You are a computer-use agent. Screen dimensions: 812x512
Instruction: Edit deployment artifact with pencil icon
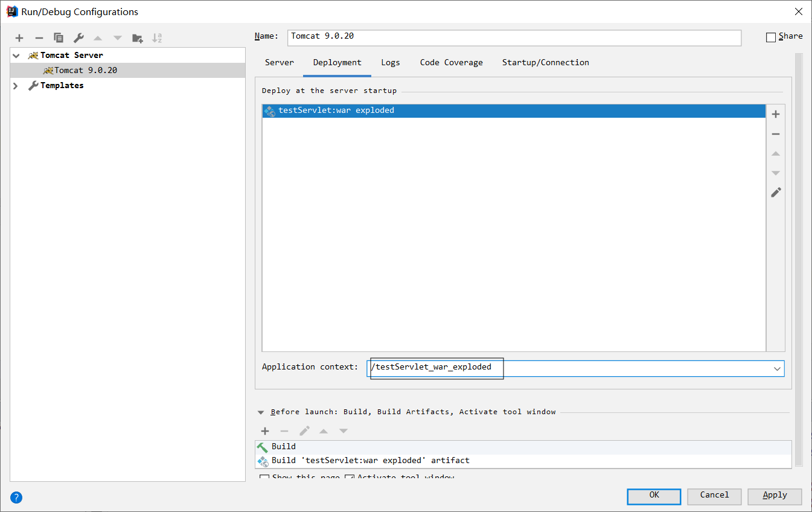tap(776, 193)
